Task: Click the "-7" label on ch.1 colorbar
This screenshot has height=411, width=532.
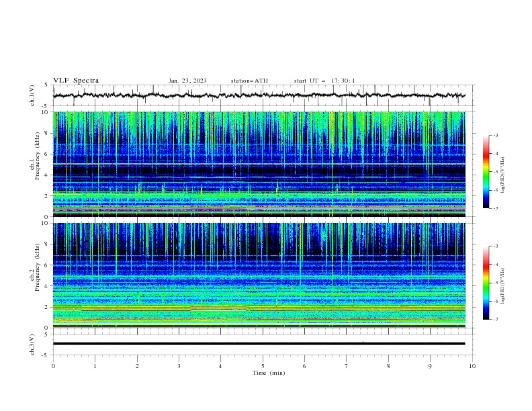Action: pos(496,208)
